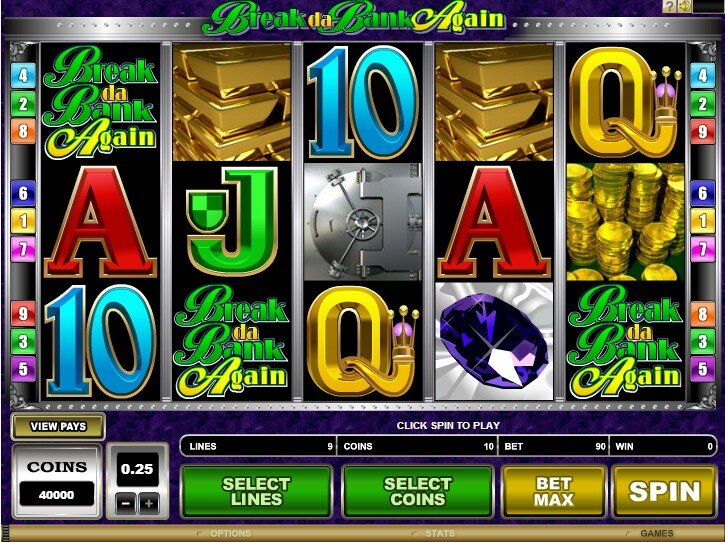
Task: Click the Bet Max button
Action: click(x=553, y=491)
